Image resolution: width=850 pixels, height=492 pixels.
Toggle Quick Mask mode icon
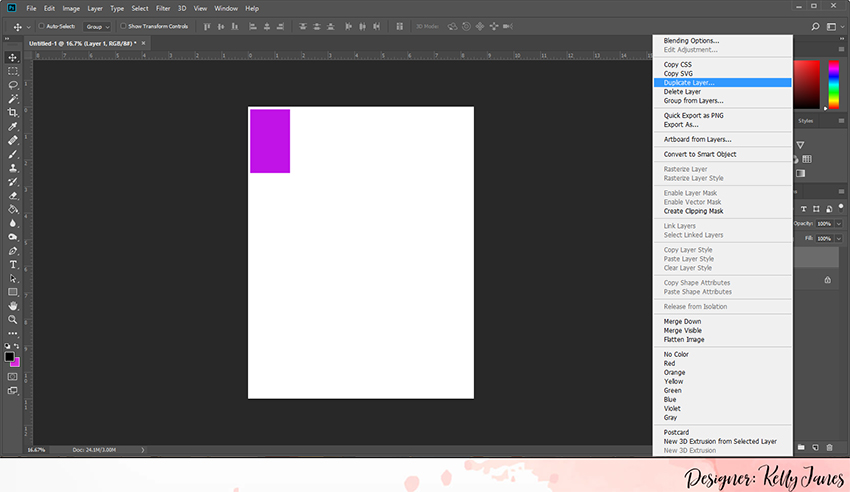coord(12,377)
